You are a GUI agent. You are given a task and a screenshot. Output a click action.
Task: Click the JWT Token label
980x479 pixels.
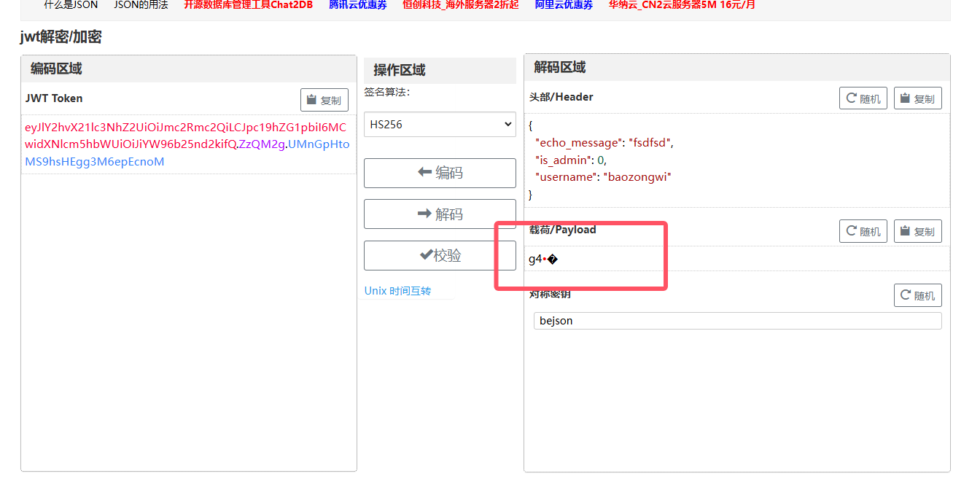[54, 98]
